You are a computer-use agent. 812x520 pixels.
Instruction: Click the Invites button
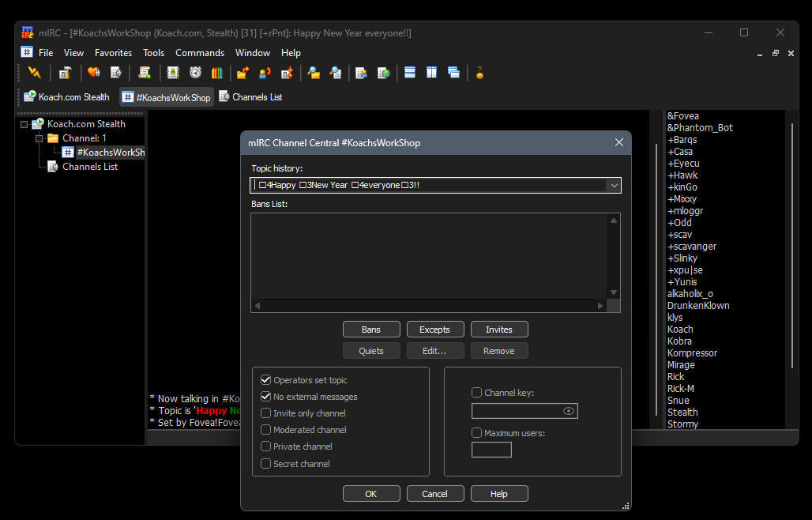[499, 330]
